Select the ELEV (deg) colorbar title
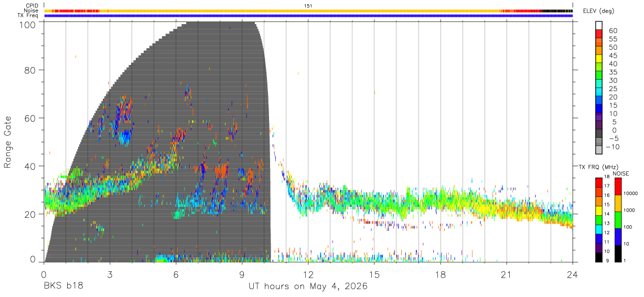This screenshot has width=644, height=297. (598, 11)
